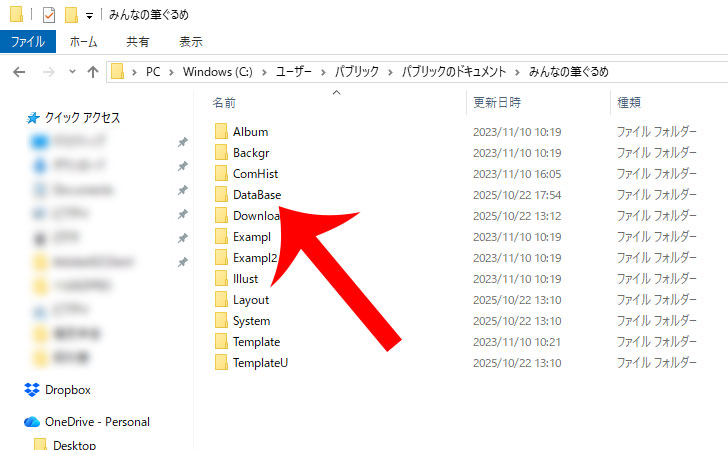This screenshot has width=728, height=450.
Task: Click the Back navigation arrow
Action: tap(20, 72)
